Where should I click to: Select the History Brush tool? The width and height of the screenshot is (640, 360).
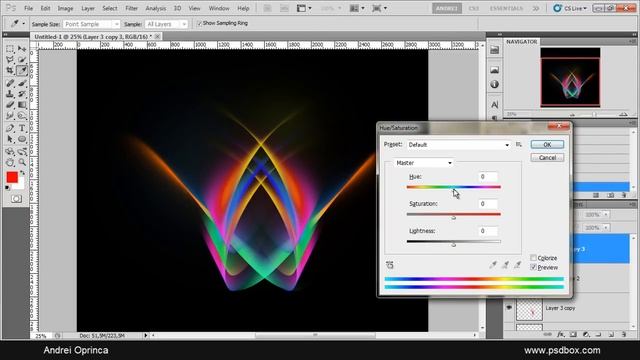(22, 94)
